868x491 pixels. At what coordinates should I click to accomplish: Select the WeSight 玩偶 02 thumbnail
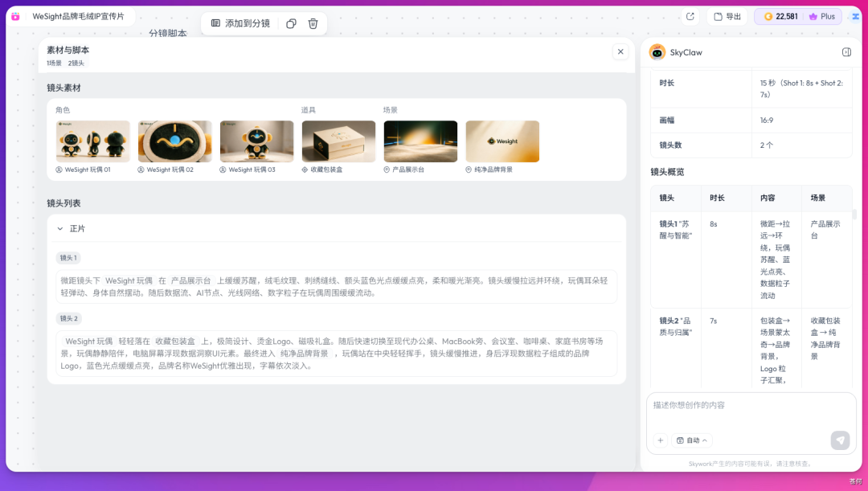(175, 141)
